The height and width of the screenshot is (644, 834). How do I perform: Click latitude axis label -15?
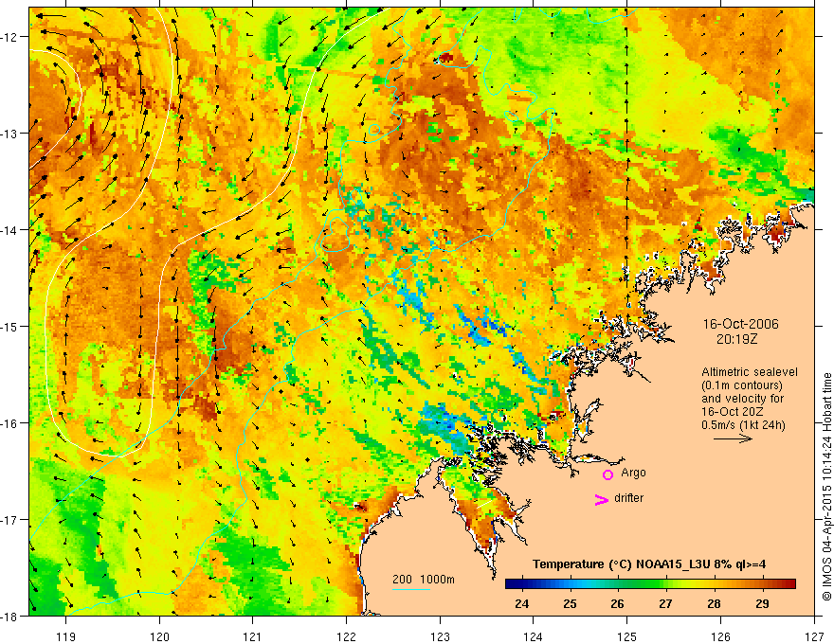pyautogui.click(x=10, y=326)
